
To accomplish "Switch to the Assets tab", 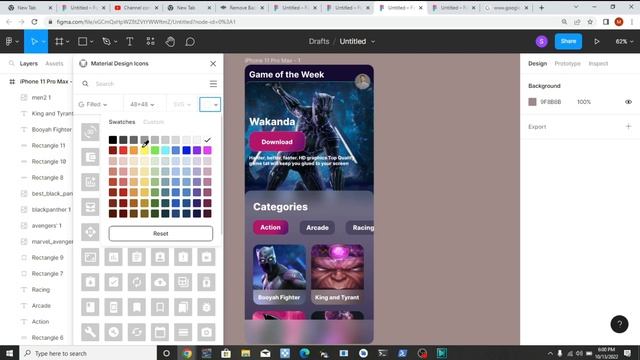I will pyautogui.click(x=54, y=64).
